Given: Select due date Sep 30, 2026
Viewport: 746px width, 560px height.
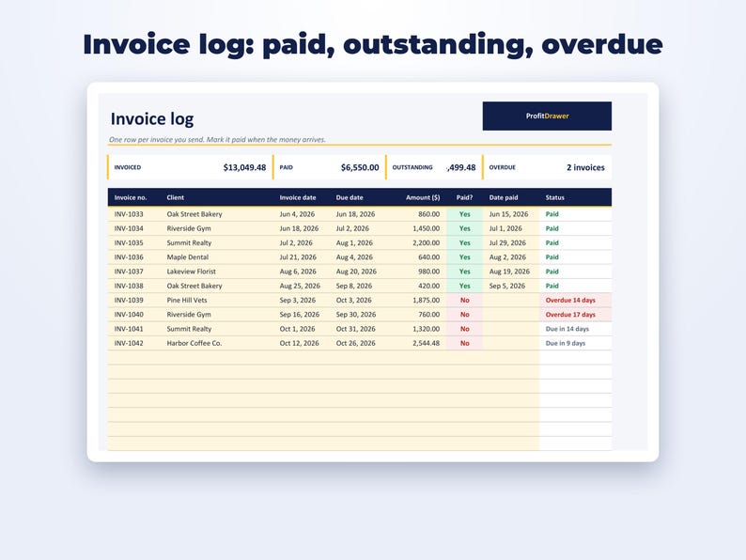Looking at the screenshot, I should pos(356,315).
